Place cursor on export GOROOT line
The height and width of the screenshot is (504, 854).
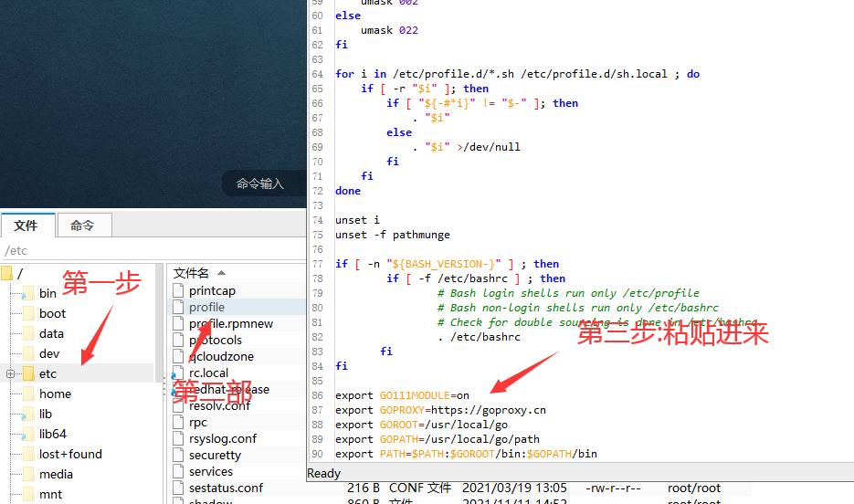(x=422, y=425)
